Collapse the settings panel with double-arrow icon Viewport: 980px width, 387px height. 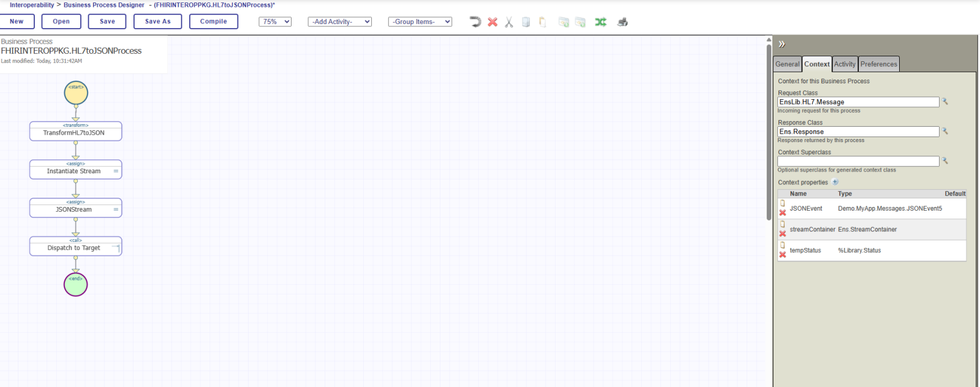[782, 44]
